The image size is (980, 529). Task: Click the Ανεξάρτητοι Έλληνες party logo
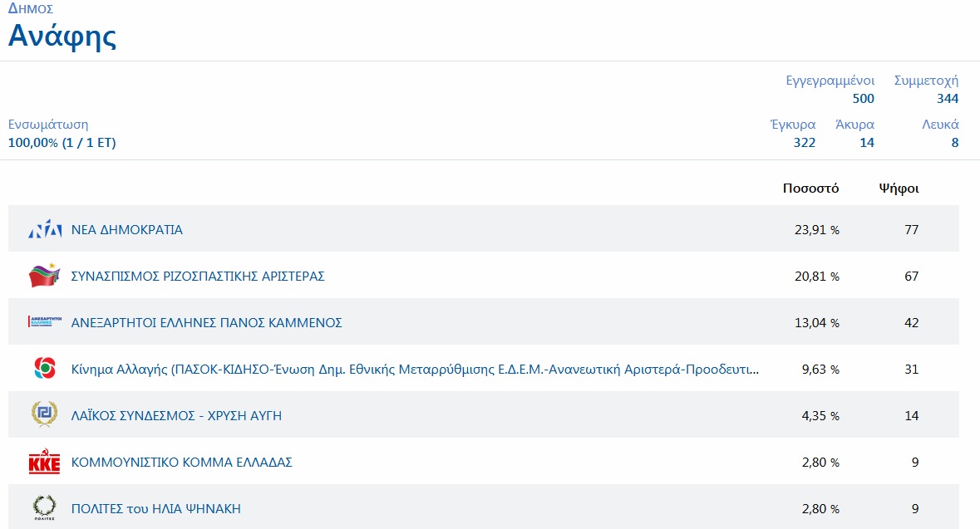45,322
